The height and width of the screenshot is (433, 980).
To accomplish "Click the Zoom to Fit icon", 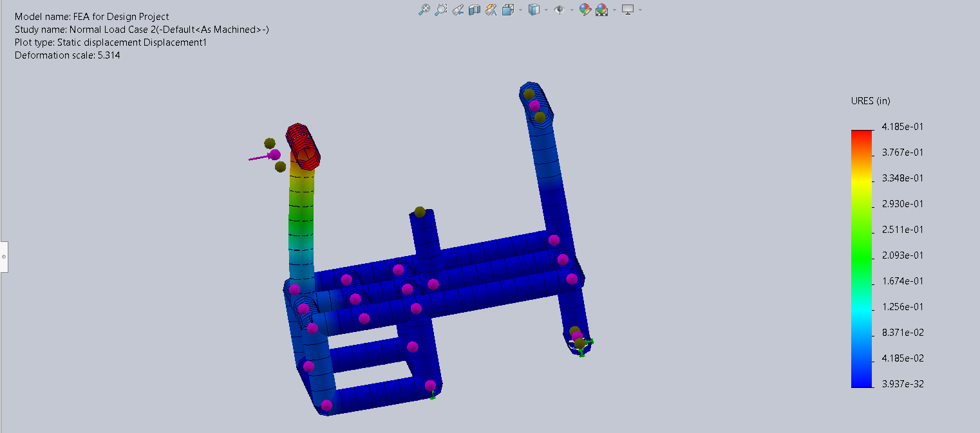I will pyautogui.click(x=424, y=10).
